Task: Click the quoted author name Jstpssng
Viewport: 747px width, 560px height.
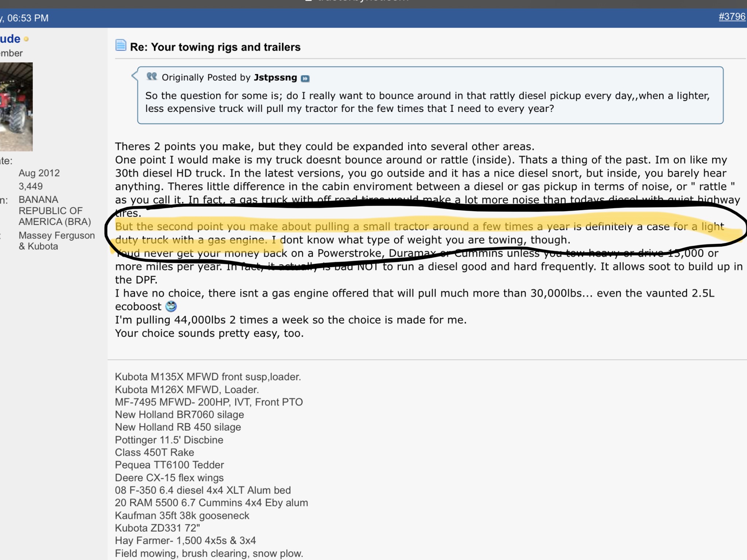Action: pos(275,77)
